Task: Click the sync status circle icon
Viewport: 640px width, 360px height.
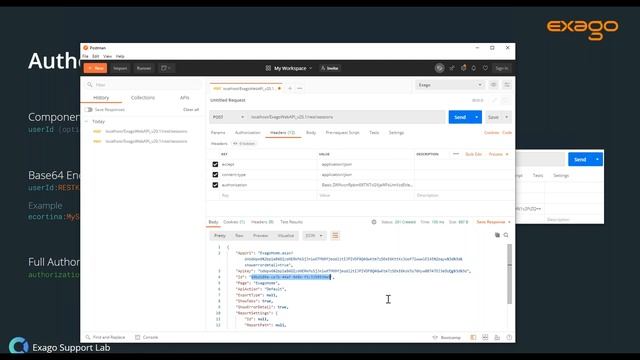Action: (x=439, y=68)
